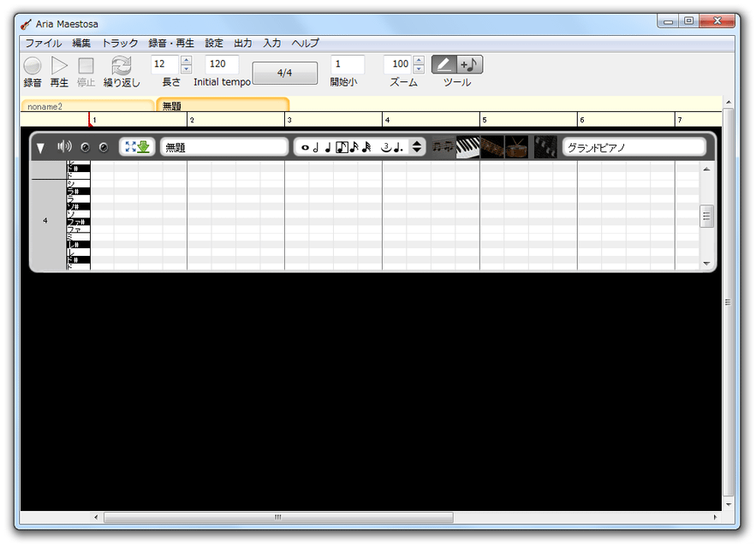
Task: Switch to the noname2 tab
Action: point(87,106)
